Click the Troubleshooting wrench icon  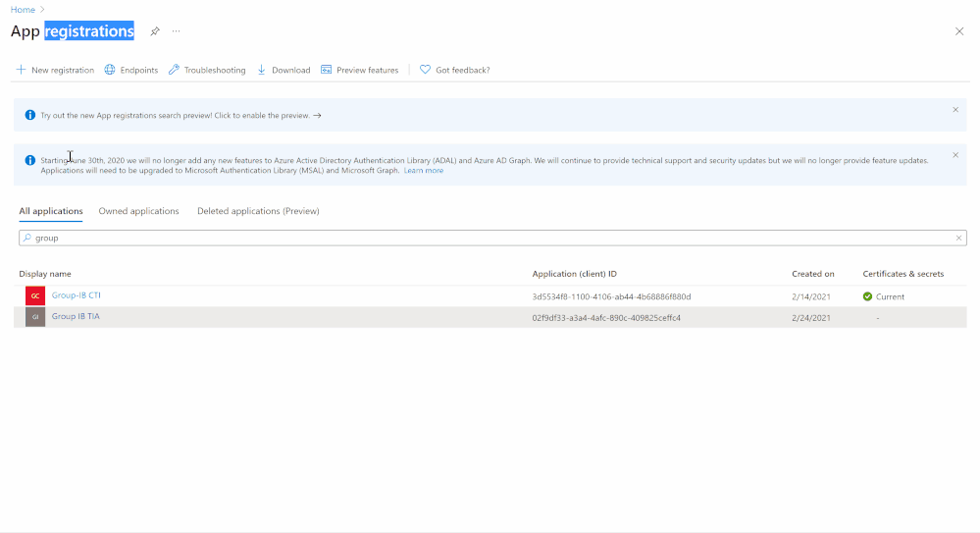pos(174,70)
